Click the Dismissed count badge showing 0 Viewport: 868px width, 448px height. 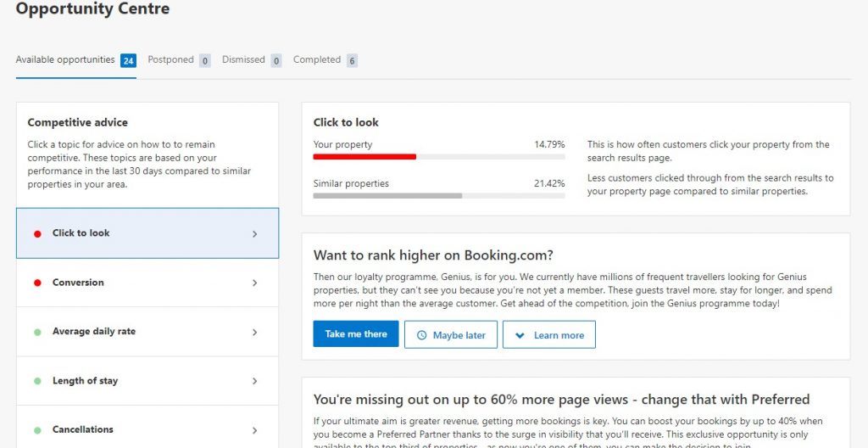point(276,60)
